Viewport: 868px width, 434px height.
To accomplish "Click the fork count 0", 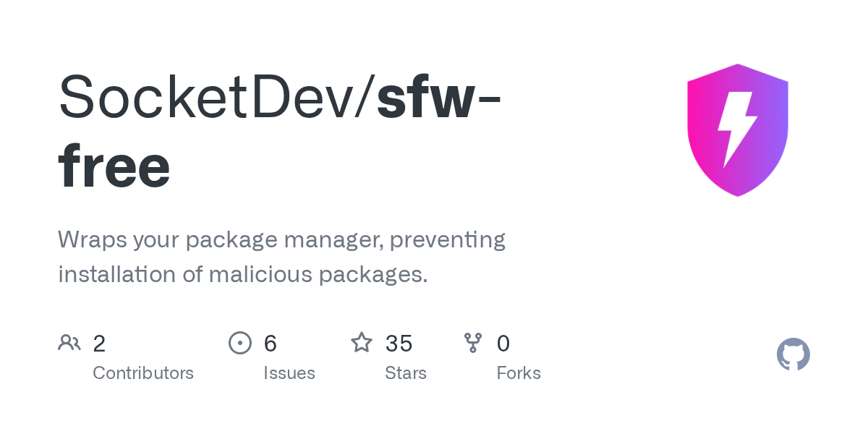I will tap(503, 344).
